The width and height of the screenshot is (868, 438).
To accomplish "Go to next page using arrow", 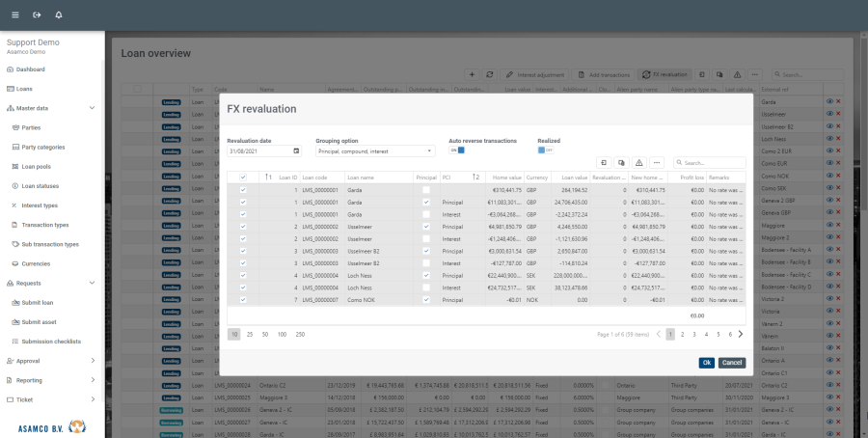I will (740, 334).
